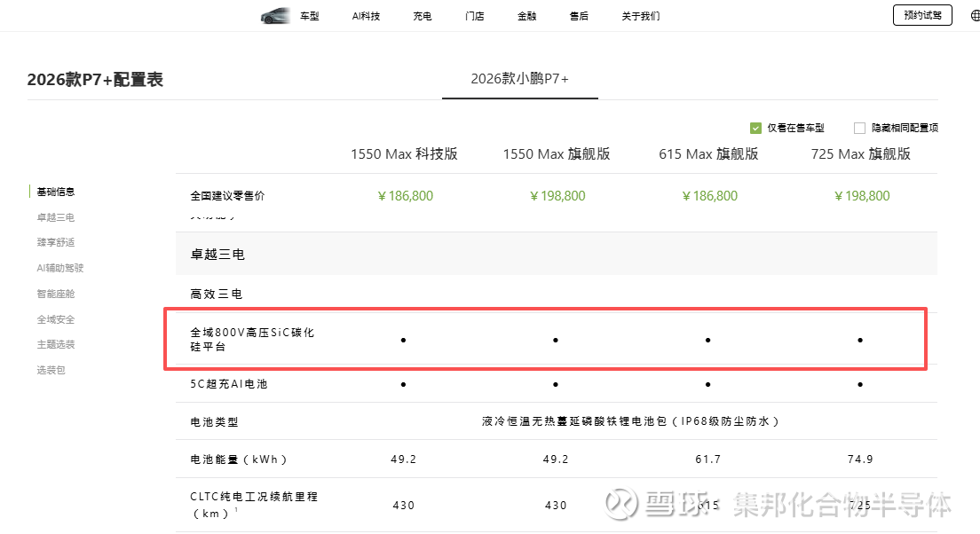Viewport: 980px width, 534px height.
Task: Select the 2026款小鹏P7+ tab
Action: [x=519, y=79]
